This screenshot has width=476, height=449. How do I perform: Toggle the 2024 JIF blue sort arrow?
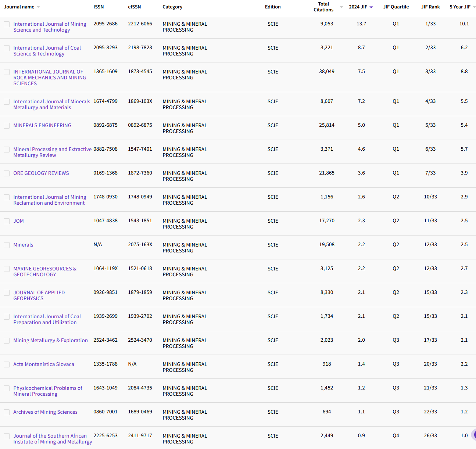tap(371, 7)
